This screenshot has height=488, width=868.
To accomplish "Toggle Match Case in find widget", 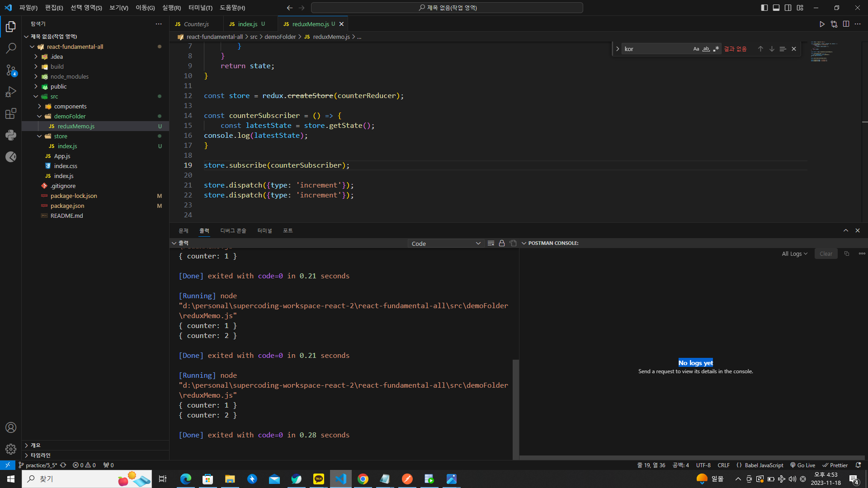I will coord(696,49).
